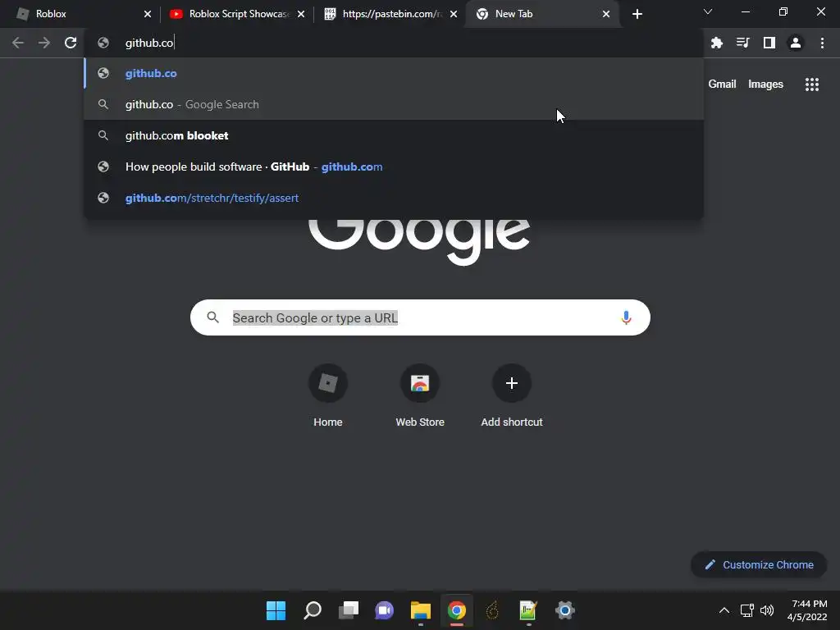Viewport: 840px width, 630px height.
Task: Pick the github.com blooket suggestion
Action: point(394,135)
